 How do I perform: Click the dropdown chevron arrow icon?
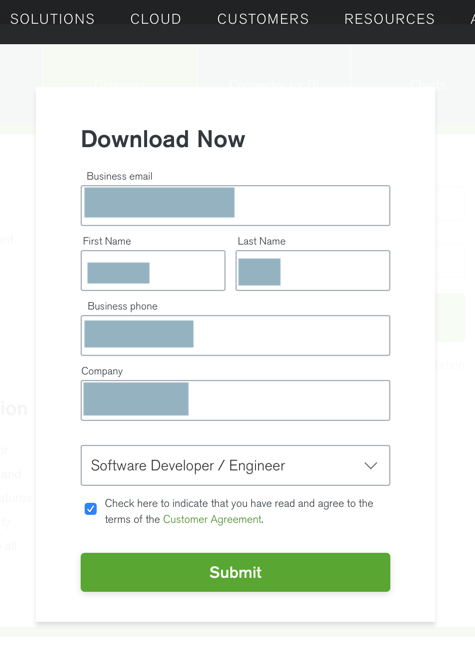pos(371,465)
